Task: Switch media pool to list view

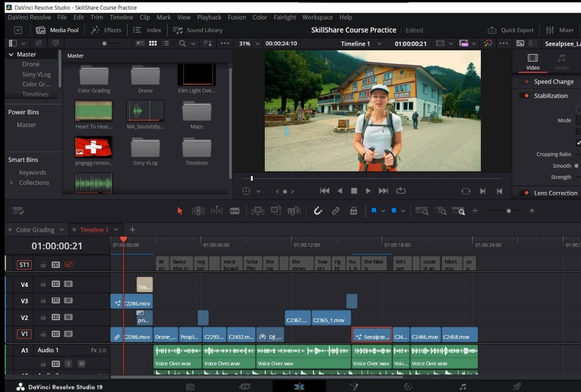Action: coord(166,43)
